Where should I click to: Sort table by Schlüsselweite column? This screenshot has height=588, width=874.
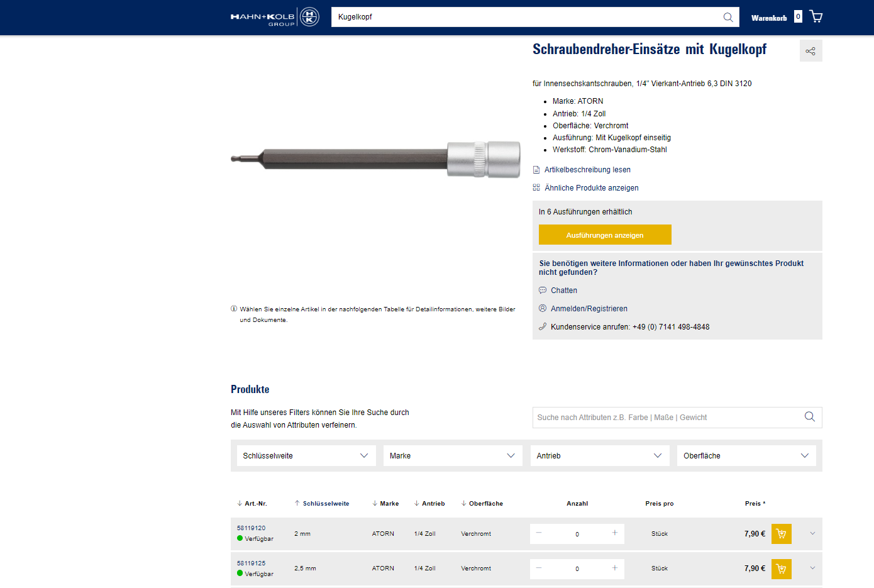click(x=322, y=504)
